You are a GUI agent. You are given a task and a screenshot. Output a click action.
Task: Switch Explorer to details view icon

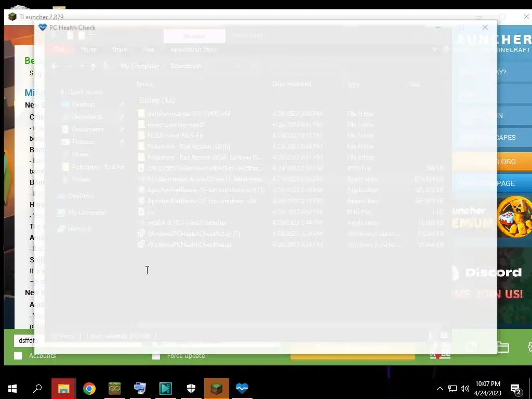[430, 336]
